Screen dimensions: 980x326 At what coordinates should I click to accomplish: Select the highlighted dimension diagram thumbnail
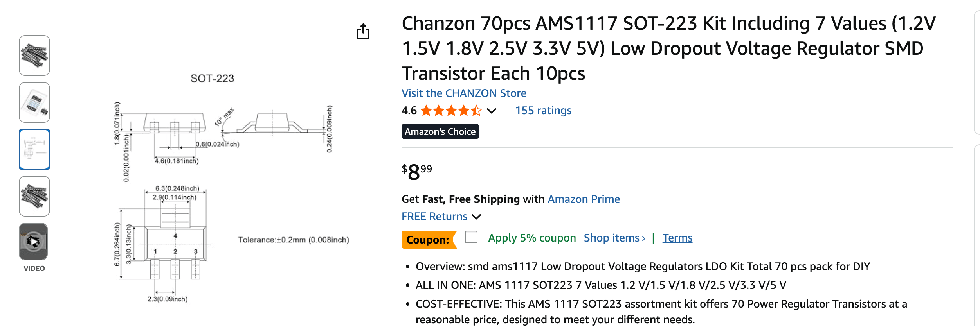pyautogui.click(x=34, y=149)
